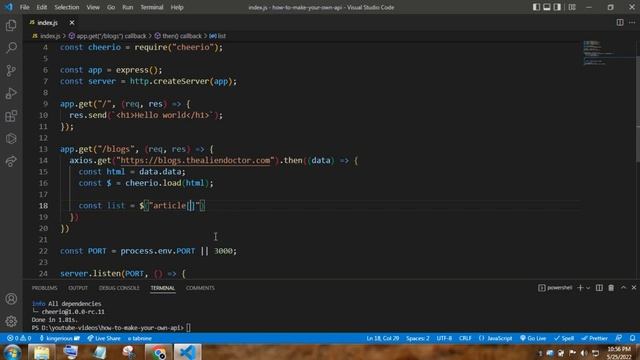Switch to the Problems panel tab
The width and height of the screenshot is (640, 360).
point(44,288)
